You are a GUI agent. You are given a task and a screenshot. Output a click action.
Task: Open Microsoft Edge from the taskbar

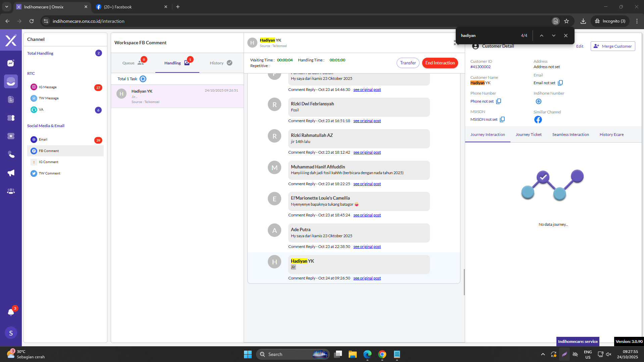click(x=367, y=354)
